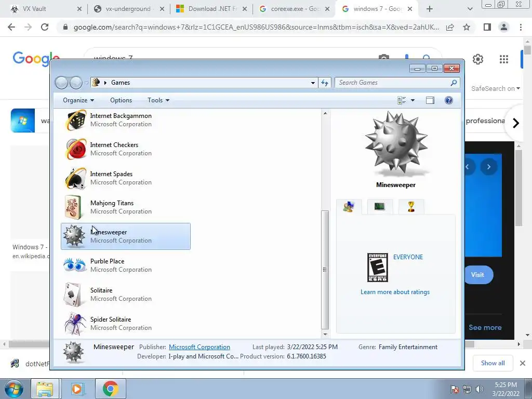Open Chrome tab search chevron
Image resolution: width=532 pixels, height=399 pixels.
tap(470, 9)
